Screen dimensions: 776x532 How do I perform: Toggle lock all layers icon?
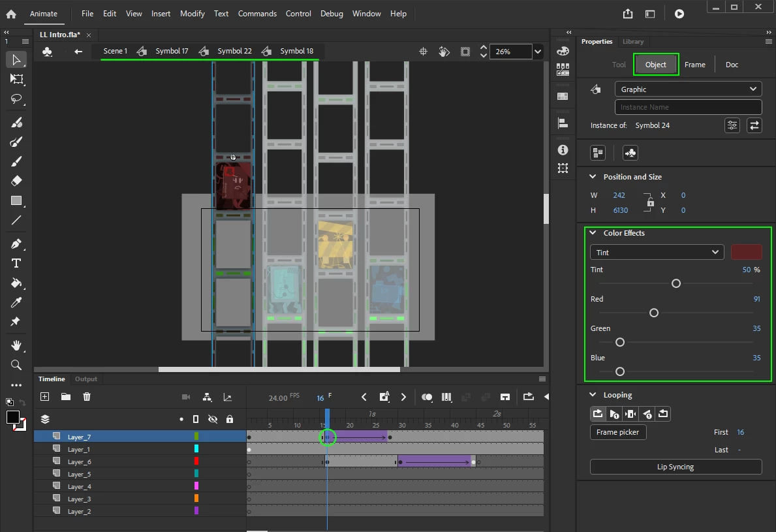[229, 419]
